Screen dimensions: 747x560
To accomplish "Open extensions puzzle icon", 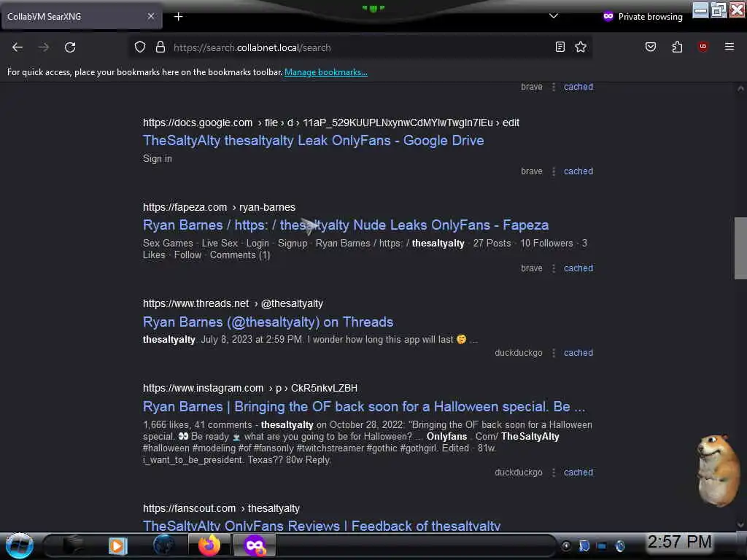I will [x=677, y=47].
